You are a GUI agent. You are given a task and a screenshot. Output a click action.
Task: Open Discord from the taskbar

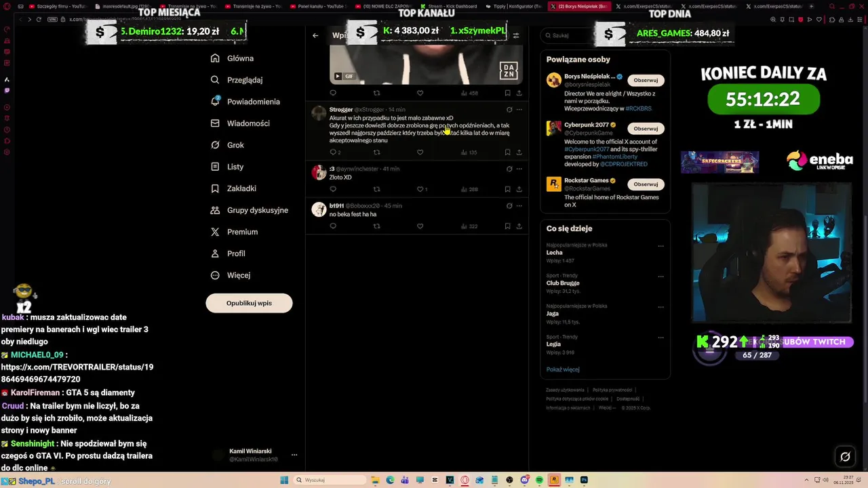pyautogui.click(x=524, y=480)
